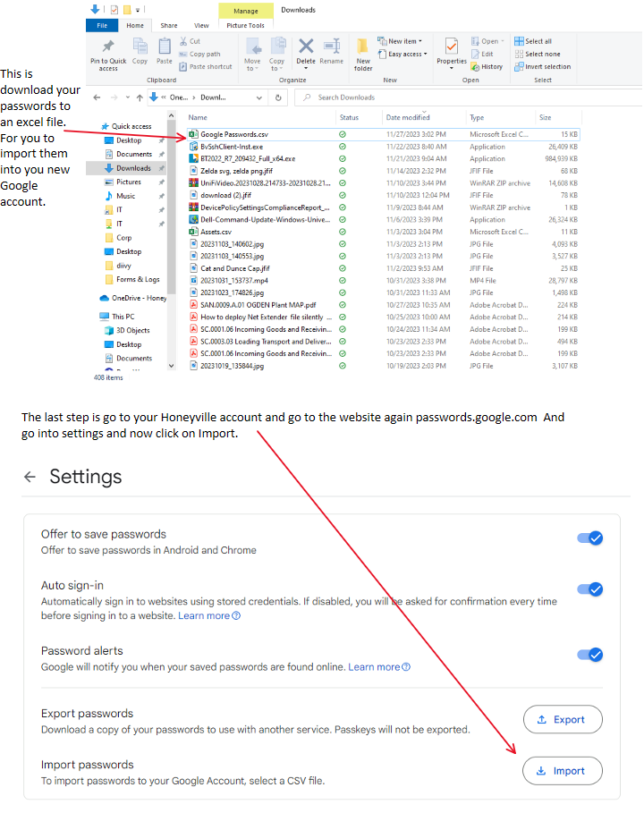Open Music in the navigation pane

[x=125, y=196]
